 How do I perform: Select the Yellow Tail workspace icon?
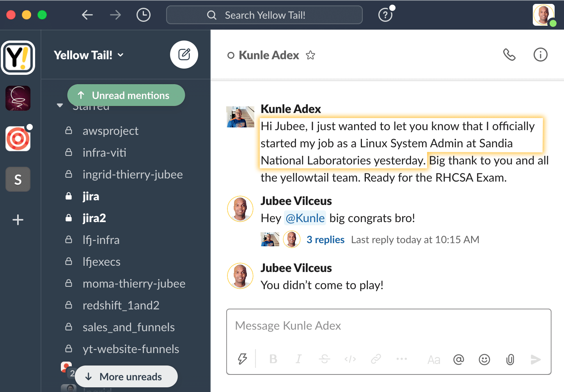tap(18, 58)
